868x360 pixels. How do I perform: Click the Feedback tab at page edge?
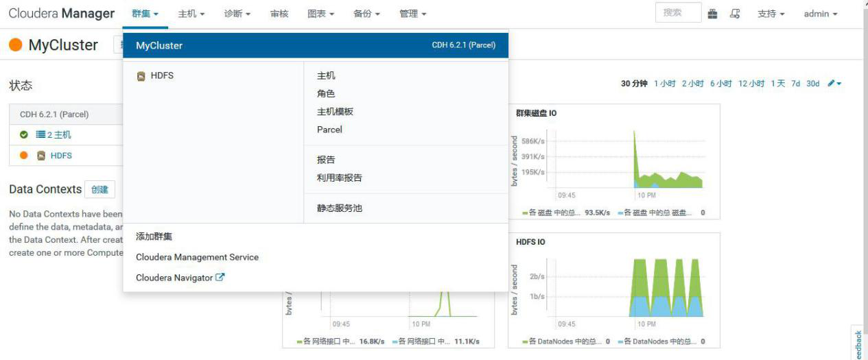tap(858, 344)
